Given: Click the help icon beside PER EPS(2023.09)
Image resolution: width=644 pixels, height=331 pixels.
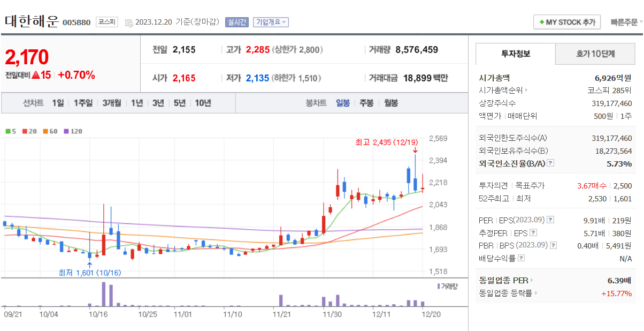Looking at the screenshot, I should click(x=550, y=220).
